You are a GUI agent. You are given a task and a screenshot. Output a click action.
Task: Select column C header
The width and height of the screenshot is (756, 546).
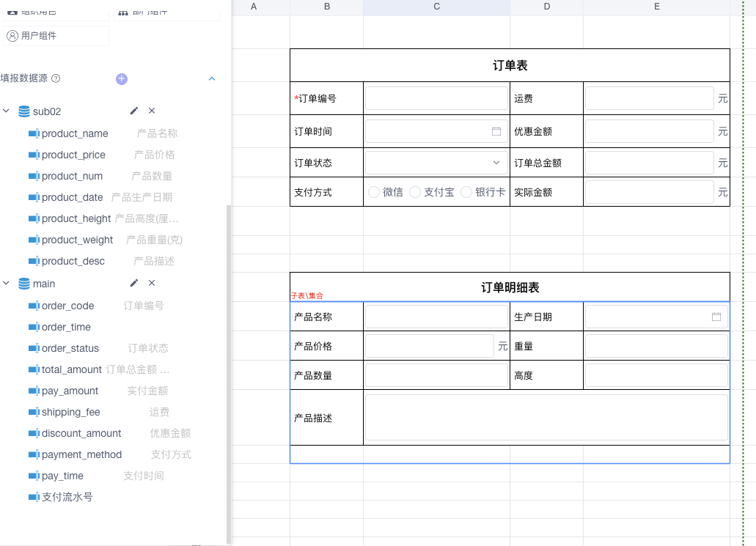point(436,7)
